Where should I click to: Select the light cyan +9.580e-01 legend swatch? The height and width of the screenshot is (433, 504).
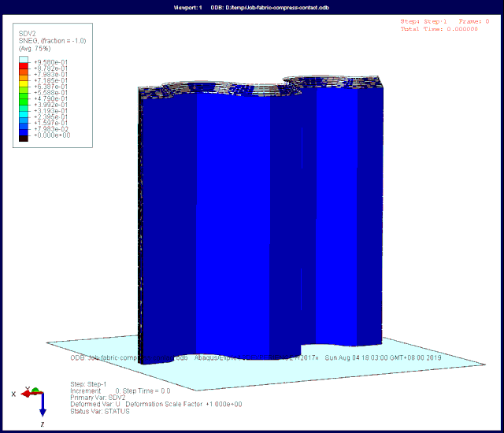pyautogui.click(x=24, y=60)
